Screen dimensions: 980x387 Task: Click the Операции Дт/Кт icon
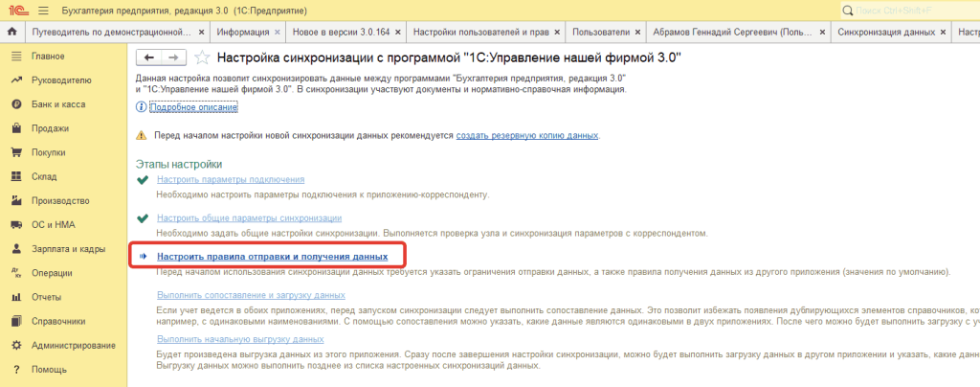(17, 273)
